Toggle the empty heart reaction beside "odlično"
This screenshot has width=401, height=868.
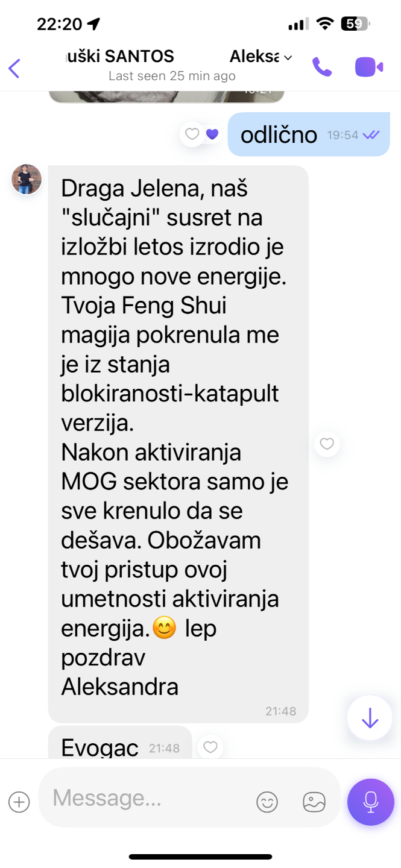192,134
